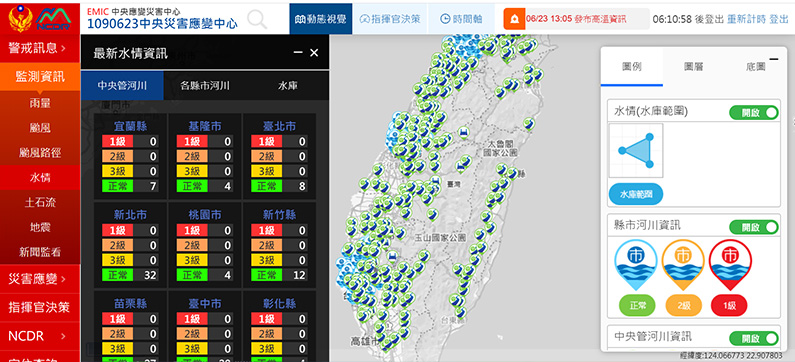Click the magnifier search icon in header

pos(257,19)
